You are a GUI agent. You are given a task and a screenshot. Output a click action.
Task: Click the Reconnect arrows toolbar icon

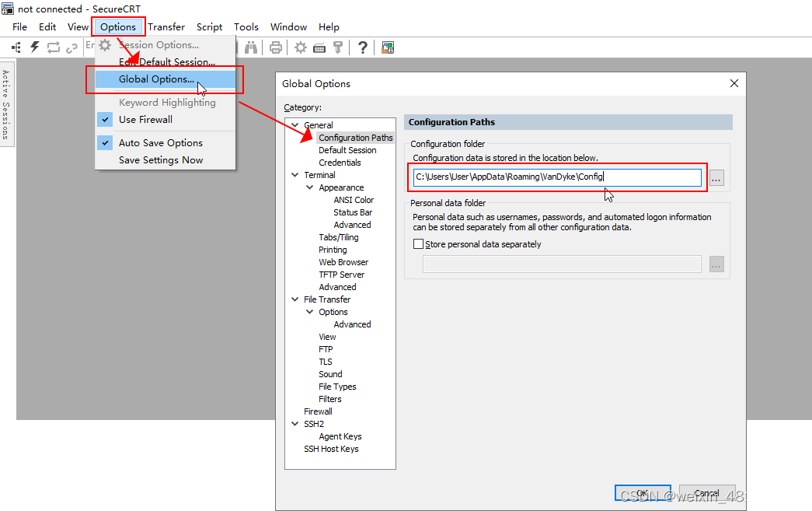tap(54, 47)
